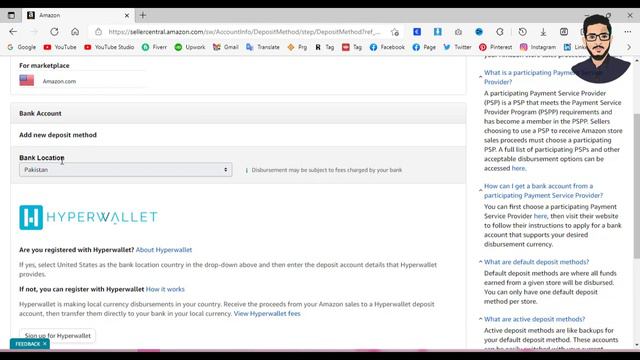Image resolution: width=640 pixels, height=360 pixels.
Task: Reload the page with the refresh icon
Action: coord(54,31)
